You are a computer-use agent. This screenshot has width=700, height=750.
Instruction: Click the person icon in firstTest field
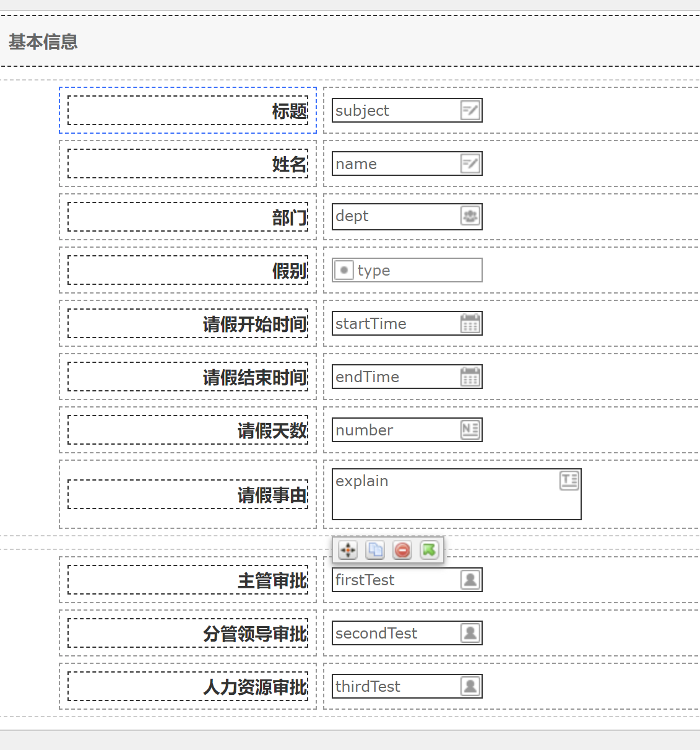click(470, 580)
